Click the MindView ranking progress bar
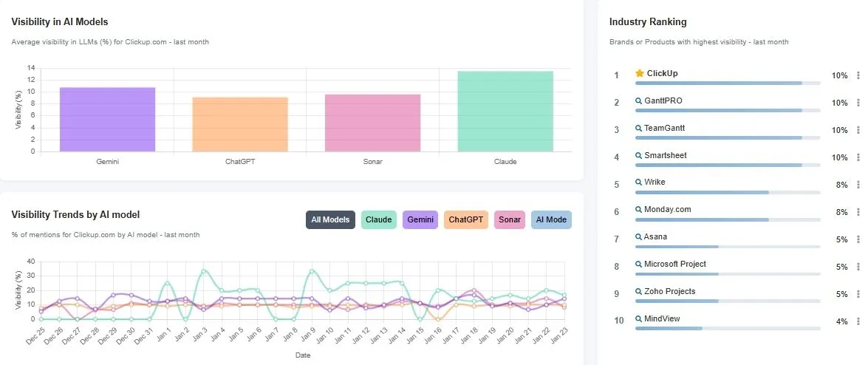Image resolution: width=868 pixels, height=365 pixels. click(728, 329)
